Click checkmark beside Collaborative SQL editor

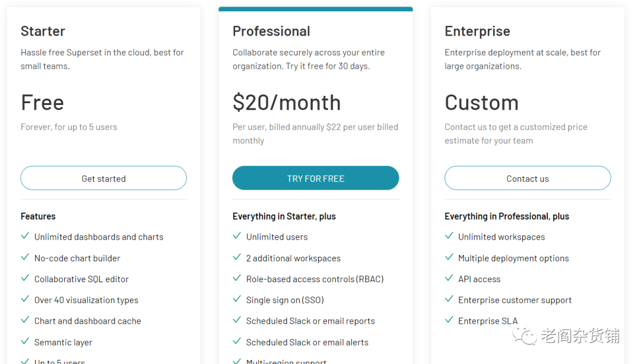click(25, 278)
